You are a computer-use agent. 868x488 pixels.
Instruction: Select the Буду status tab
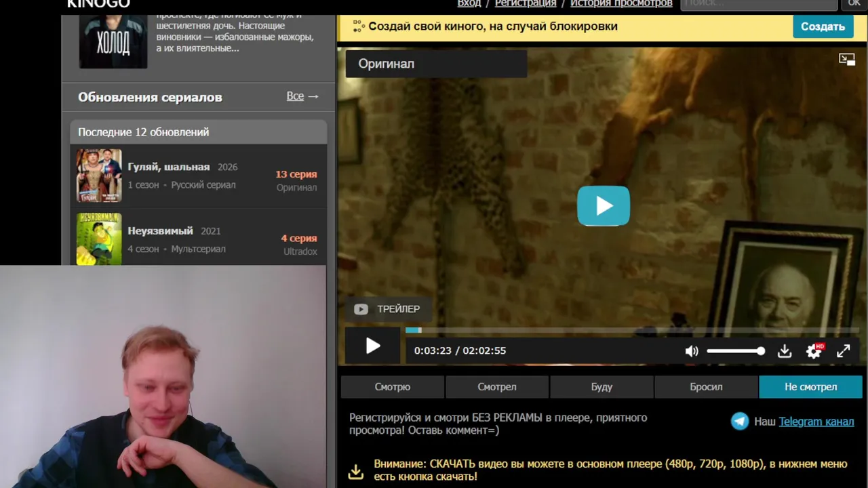tap(601, 387)
